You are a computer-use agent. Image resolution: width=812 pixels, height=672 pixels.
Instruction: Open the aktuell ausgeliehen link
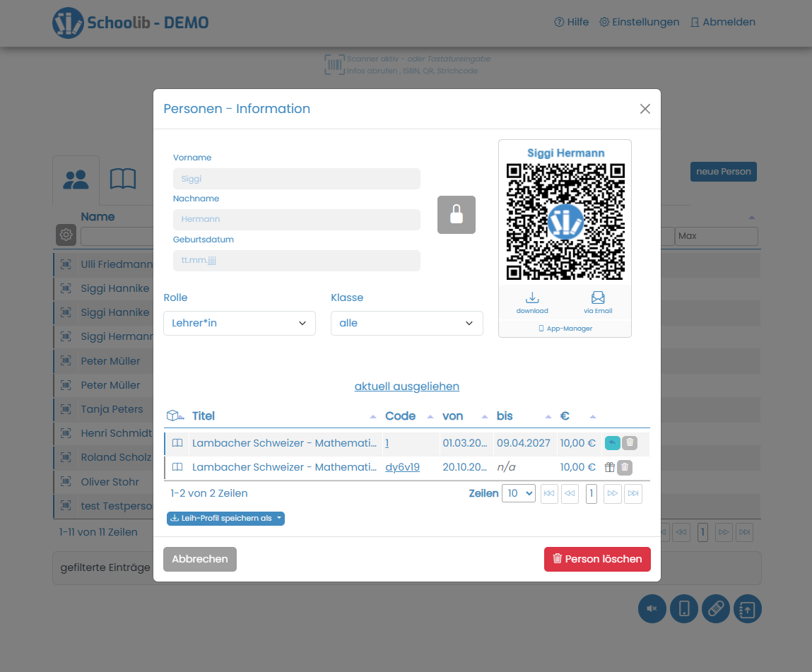tap(406, 387)
